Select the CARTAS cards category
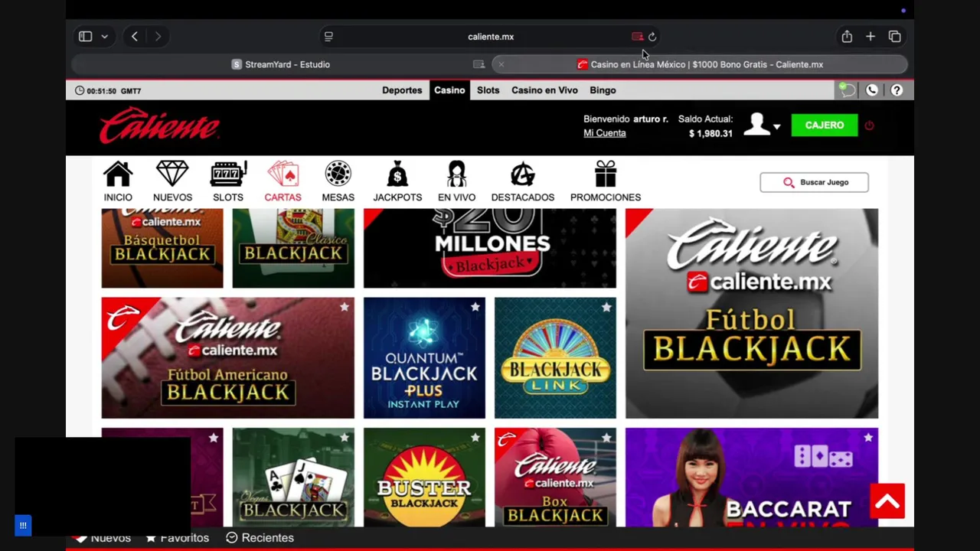 pos(283,182)
